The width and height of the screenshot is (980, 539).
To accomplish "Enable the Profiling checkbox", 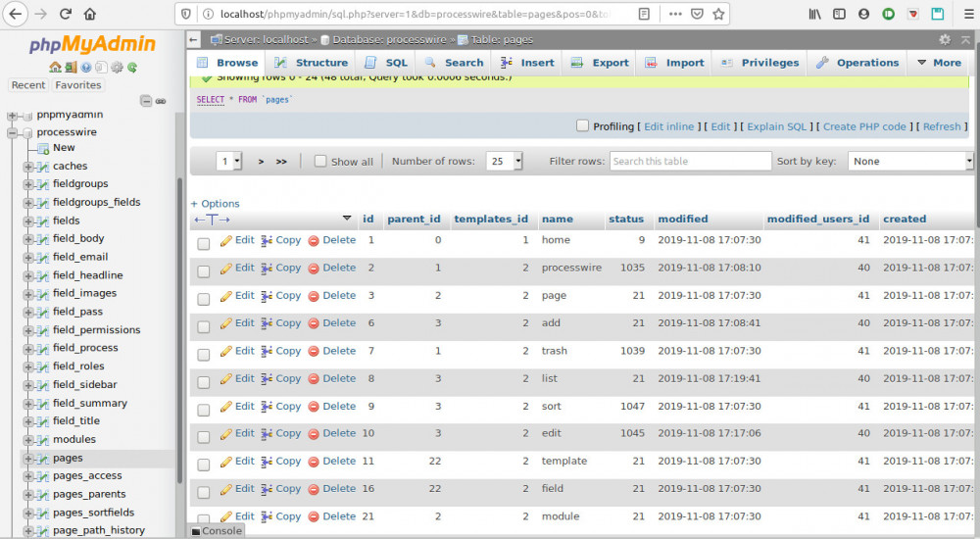I will 582,125.
